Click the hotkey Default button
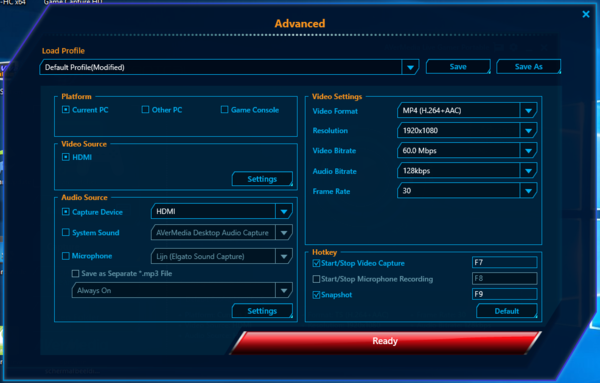Viewport: 600px width, 383px height. click(507, 311)
